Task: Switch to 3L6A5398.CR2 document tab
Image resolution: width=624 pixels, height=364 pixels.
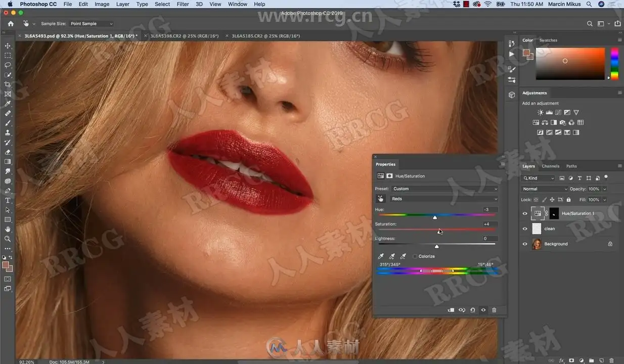Action: coord(185,36)
